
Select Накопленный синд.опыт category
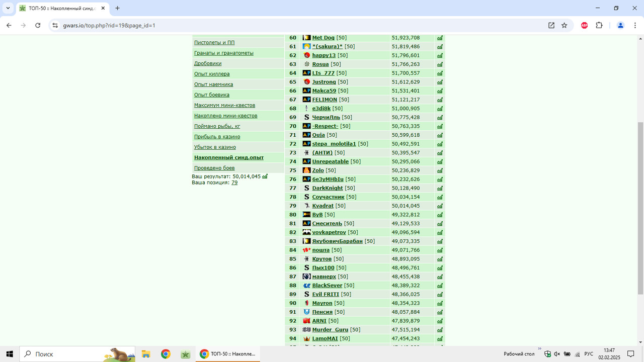(229, 158)
